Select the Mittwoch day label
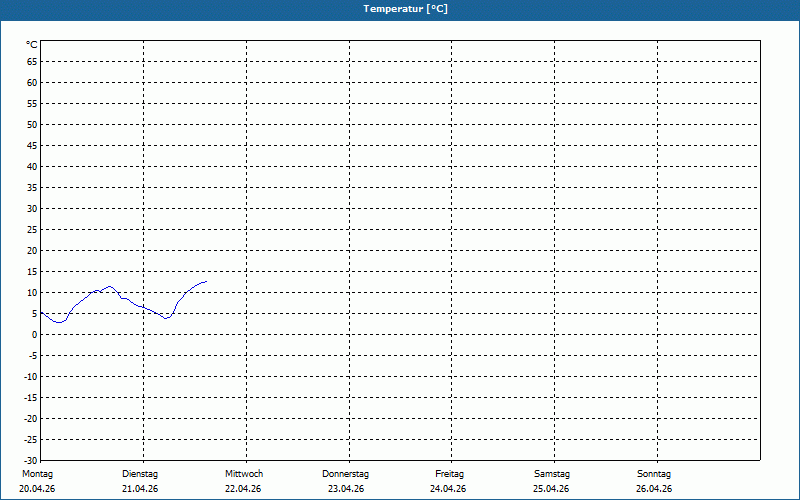Image resolution: width=800 pixels, height=500 pixels. pyautogui.click(x=244, y=474)
